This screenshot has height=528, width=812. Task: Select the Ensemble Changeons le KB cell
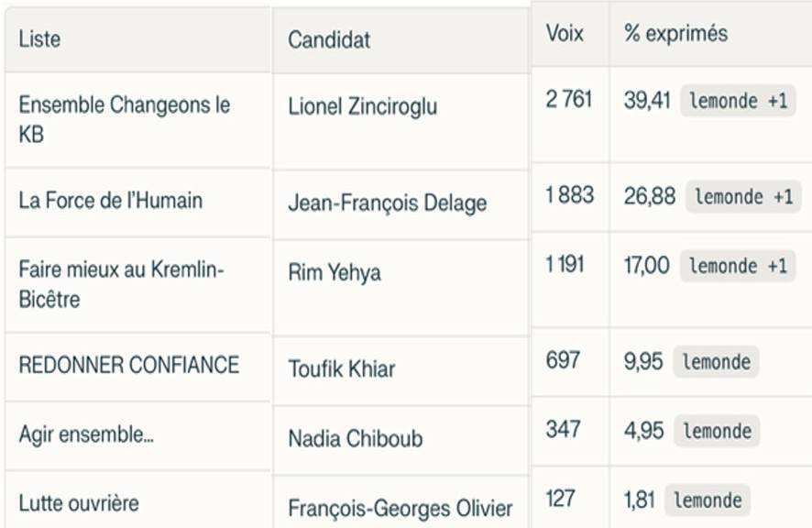click(x=124, y=119)
